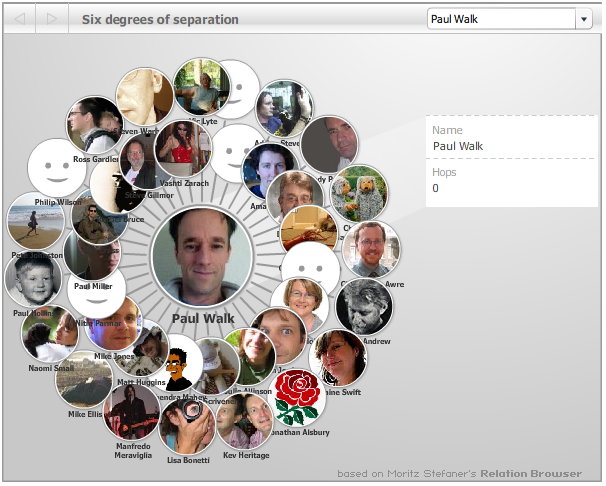The image size is (606, 486).
Task: Select Kev Heritage's photo node
Action: 244,421
